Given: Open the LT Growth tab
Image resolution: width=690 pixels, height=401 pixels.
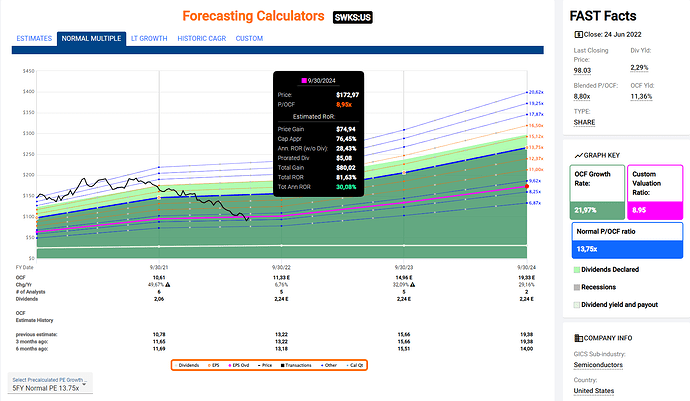Looking at the screenshot, I should point(147,38).
